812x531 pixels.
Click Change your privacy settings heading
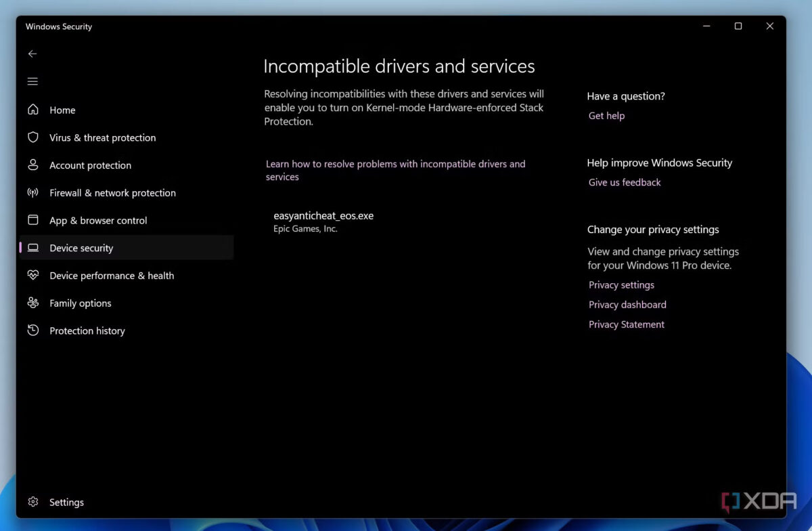[653, 230]
